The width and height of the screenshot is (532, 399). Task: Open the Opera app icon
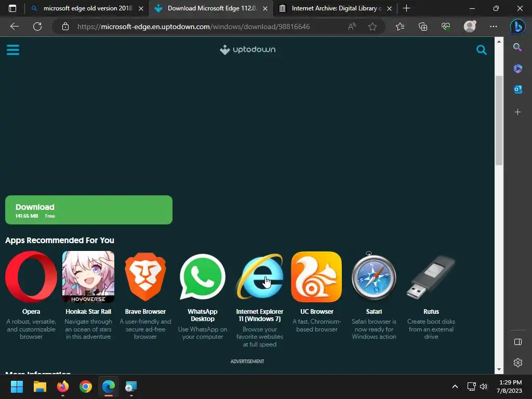click(31, 277)
